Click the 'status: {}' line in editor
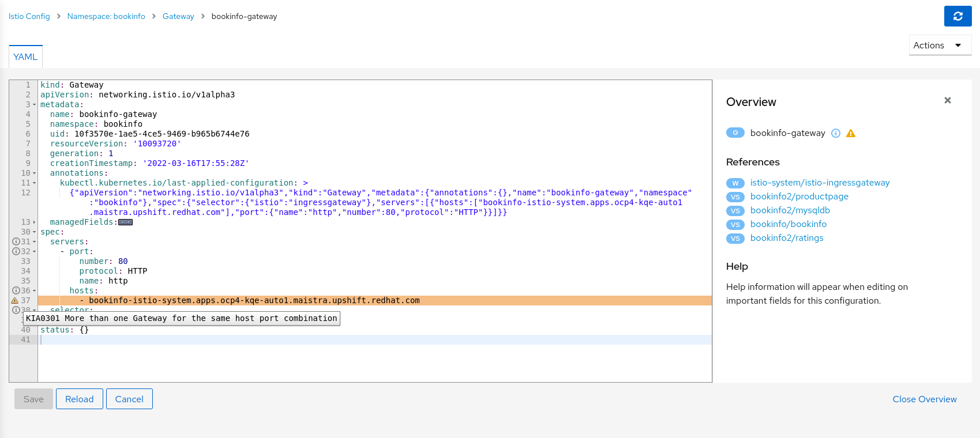Image resolution: width=980 pixels, height=438 pixels. (65, 330)
